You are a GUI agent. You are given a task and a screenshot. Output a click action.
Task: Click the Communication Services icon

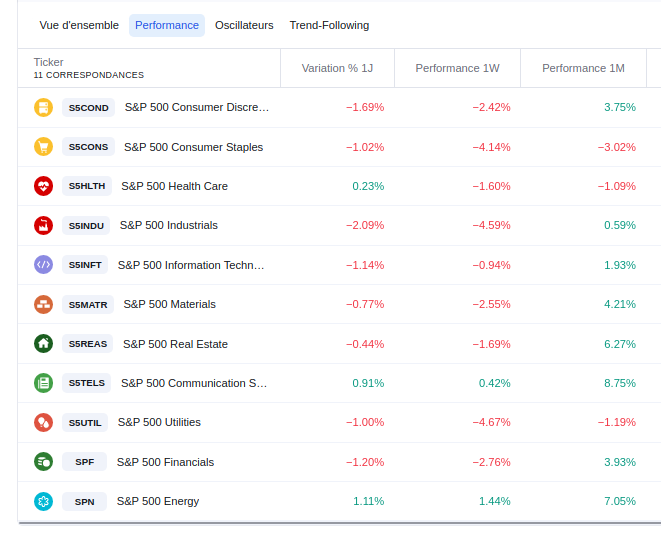(x=43, y=383)
